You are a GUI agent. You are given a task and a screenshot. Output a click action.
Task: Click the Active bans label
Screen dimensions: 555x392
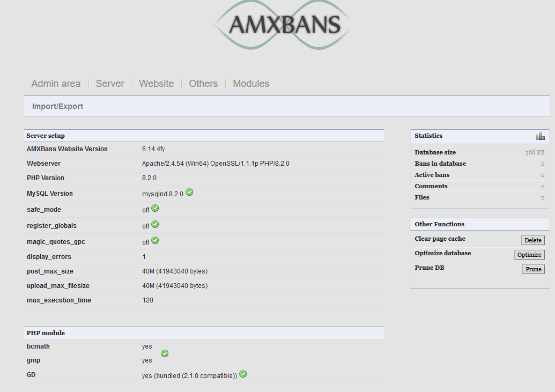tap(432, 175)
